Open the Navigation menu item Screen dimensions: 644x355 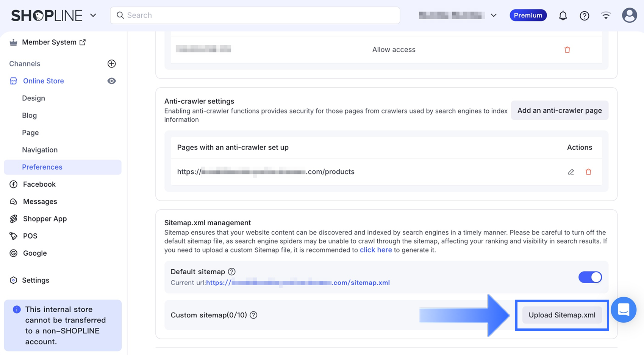click(x=40, y=150)
